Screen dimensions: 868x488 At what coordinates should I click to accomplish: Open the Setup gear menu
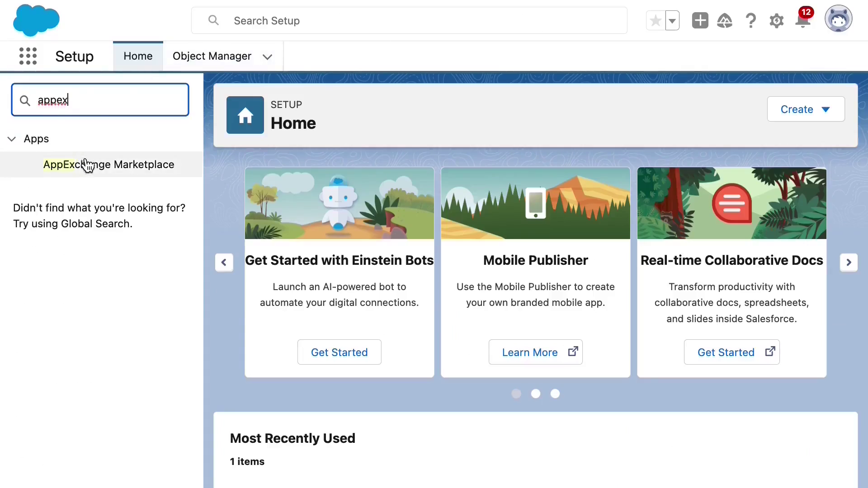[x=777, y=20]
